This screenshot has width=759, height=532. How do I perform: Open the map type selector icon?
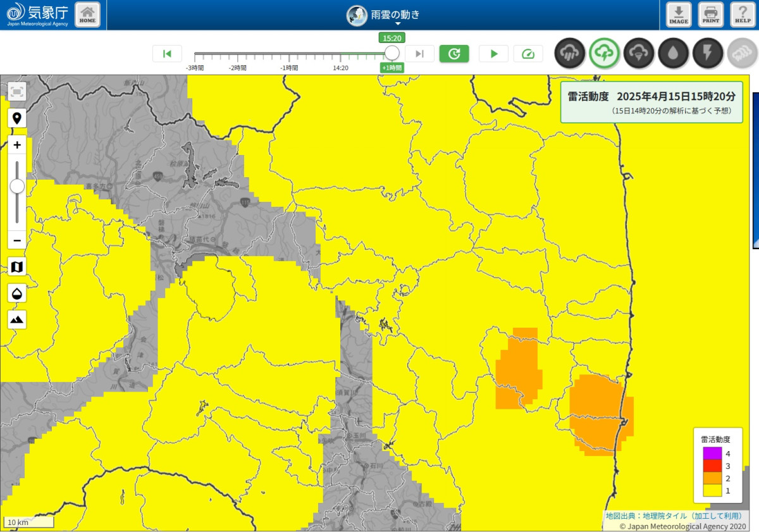[17, 267]
